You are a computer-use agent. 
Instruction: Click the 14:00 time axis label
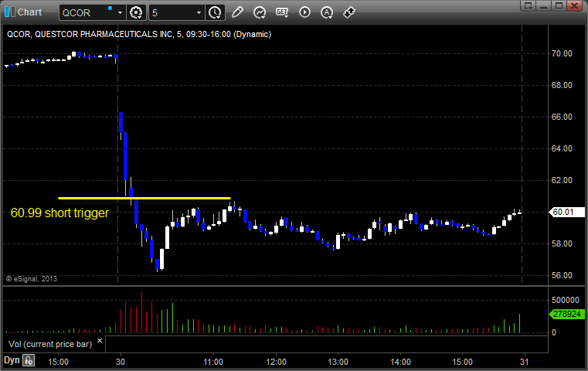click(x=400, y=362)
